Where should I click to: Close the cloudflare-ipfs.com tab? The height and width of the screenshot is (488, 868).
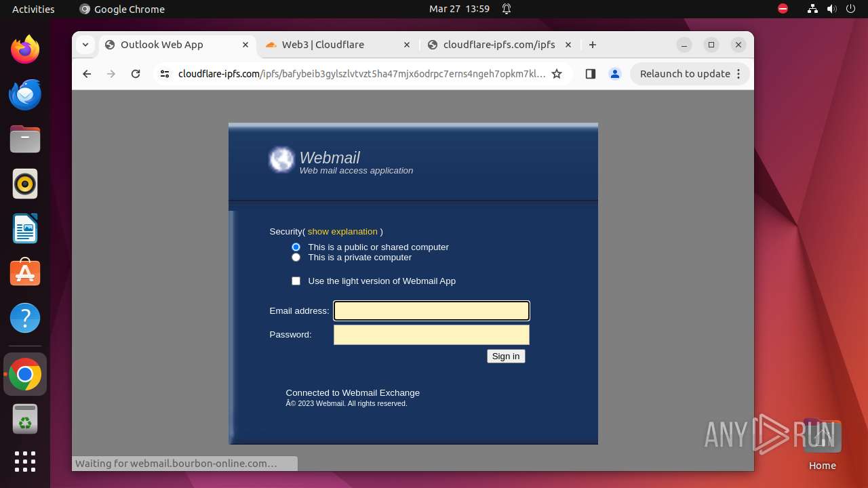[568, 45]
